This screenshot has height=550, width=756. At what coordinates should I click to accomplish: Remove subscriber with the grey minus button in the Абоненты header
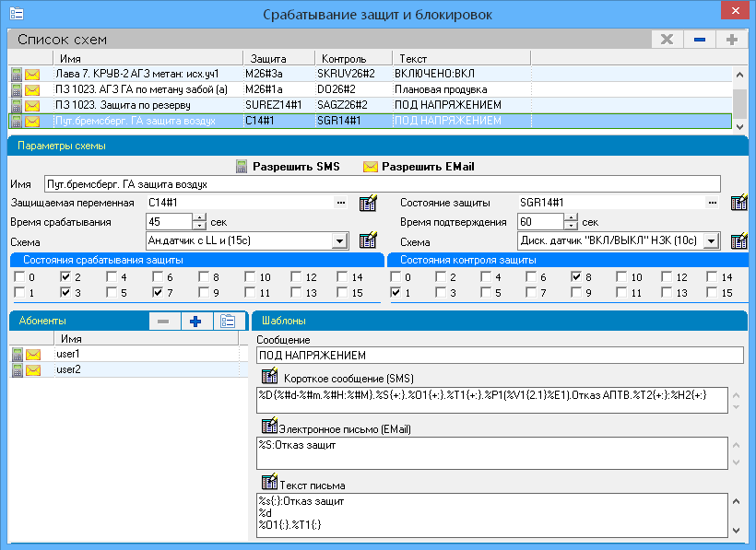point(163,322)
